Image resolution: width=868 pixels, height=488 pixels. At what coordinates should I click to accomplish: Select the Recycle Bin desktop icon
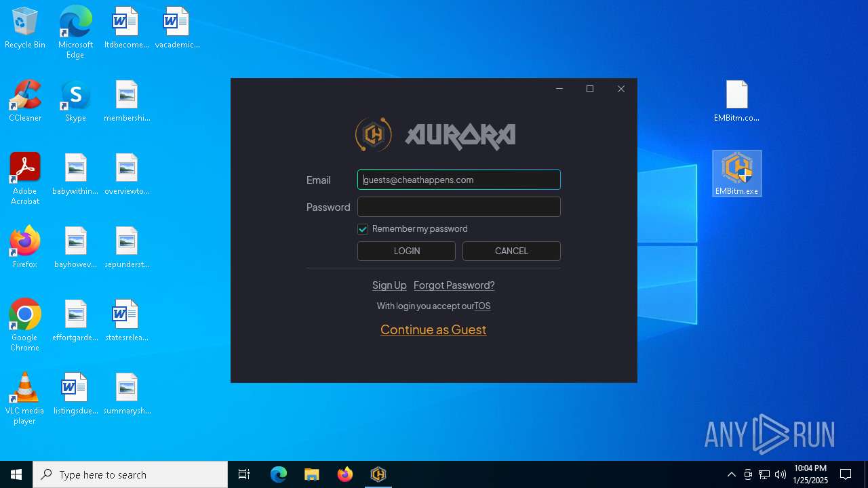25,28
